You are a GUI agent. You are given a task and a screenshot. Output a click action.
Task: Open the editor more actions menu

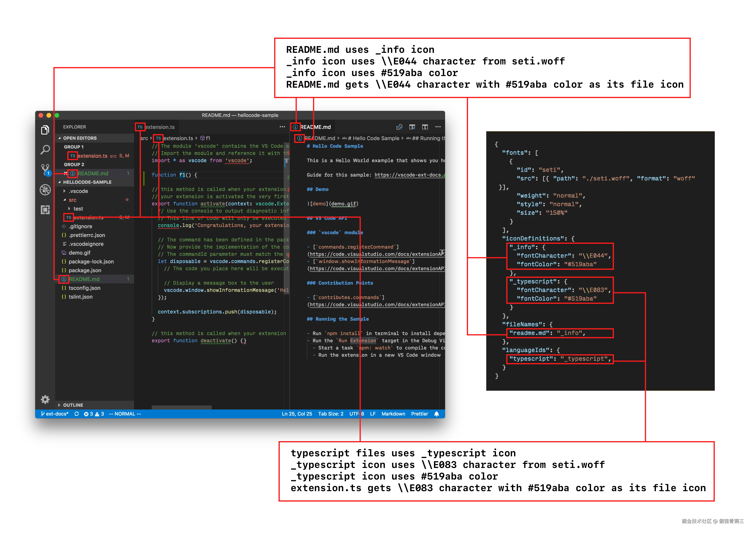(x=438, y=127)
